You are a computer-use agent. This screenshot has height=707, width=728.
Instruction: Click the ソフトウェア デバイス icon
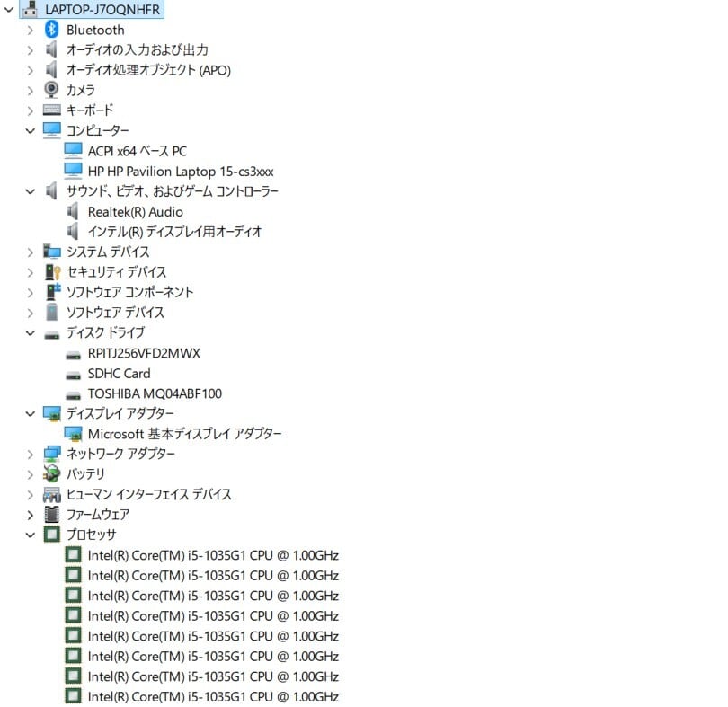[x=51, y=313]
